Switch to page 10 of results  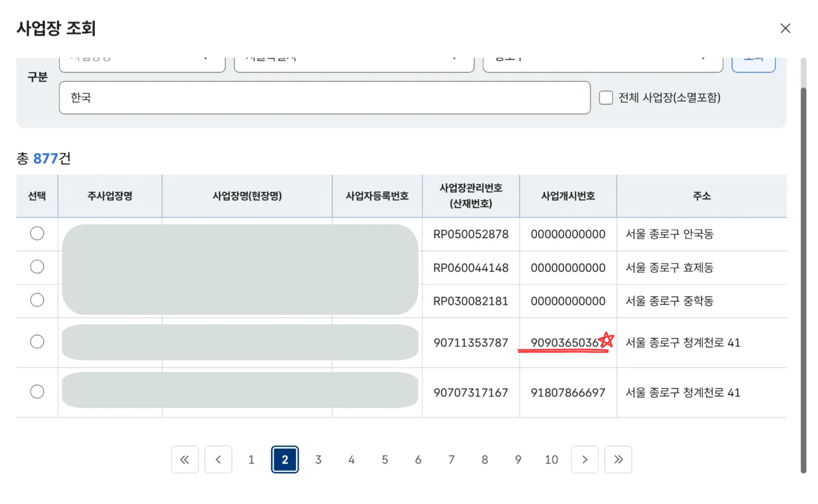click(551, 459)
